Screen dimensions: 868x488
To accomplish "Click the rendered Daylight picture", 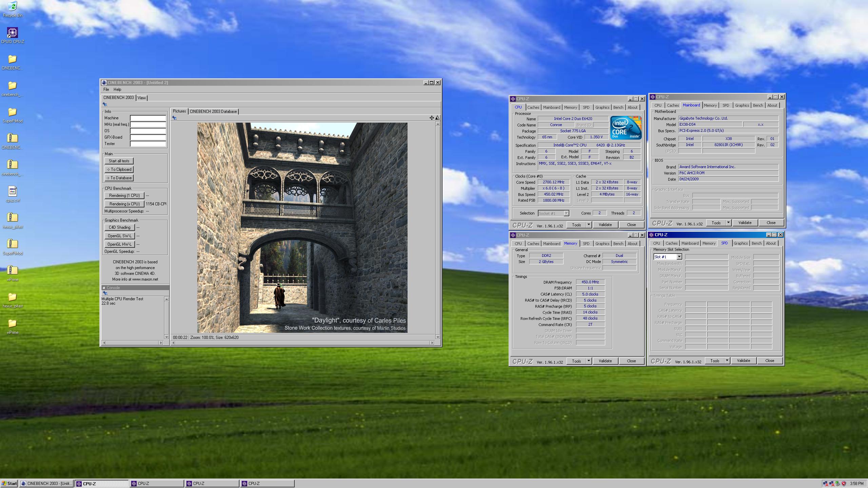I will (302, 228).
